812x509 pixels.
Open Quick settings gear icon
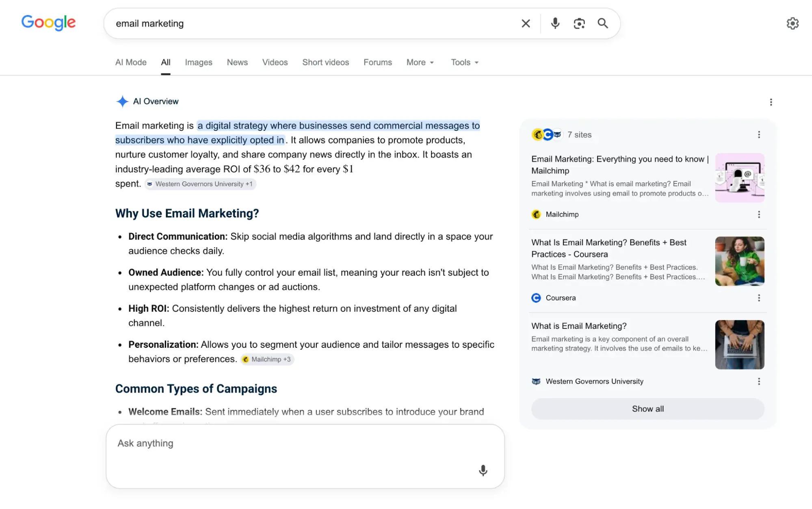click(x=793, y=24)
